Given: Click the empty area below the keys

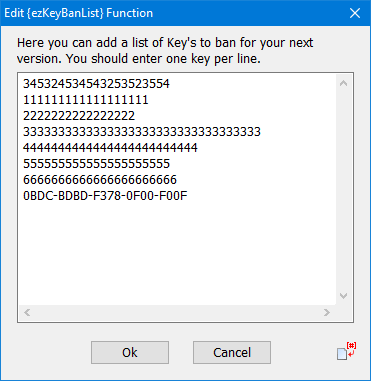Looking at the screenshot, I should [x=177, y=253].
